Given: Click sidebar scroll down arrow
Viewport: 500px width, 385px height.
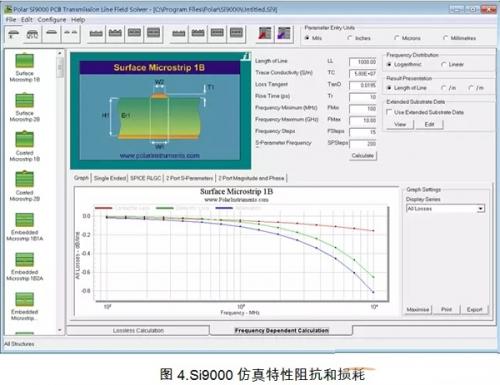Looking at the screenshot, I should point(60,330).
